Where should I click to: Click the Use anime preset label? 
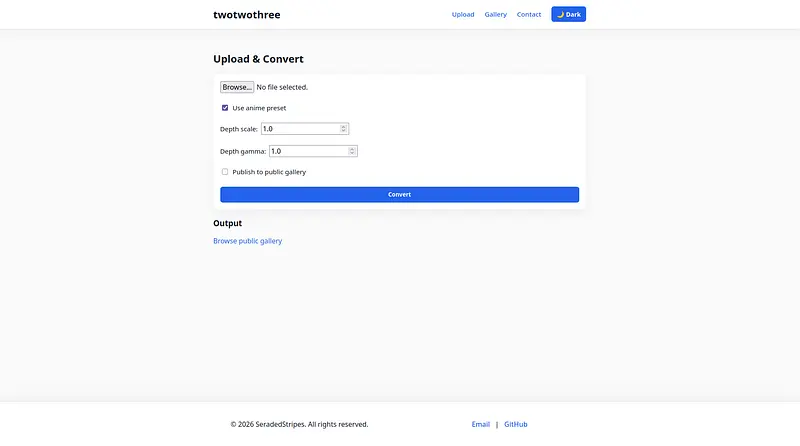coord(259,108)
